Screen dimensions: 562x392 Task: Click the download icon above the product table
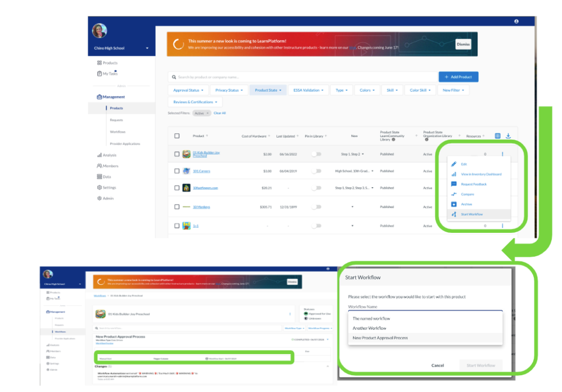click(508, 136)
